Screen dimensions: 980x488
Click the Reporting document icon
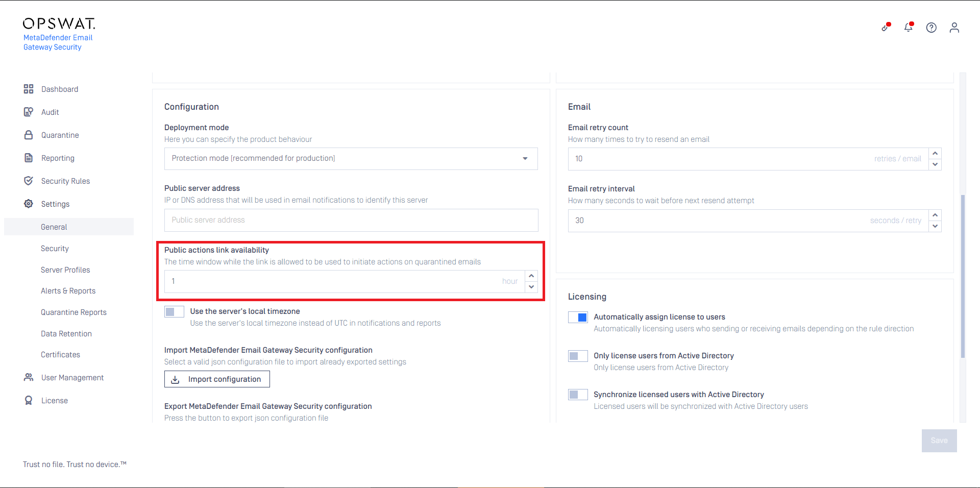[x=29, y=158]
